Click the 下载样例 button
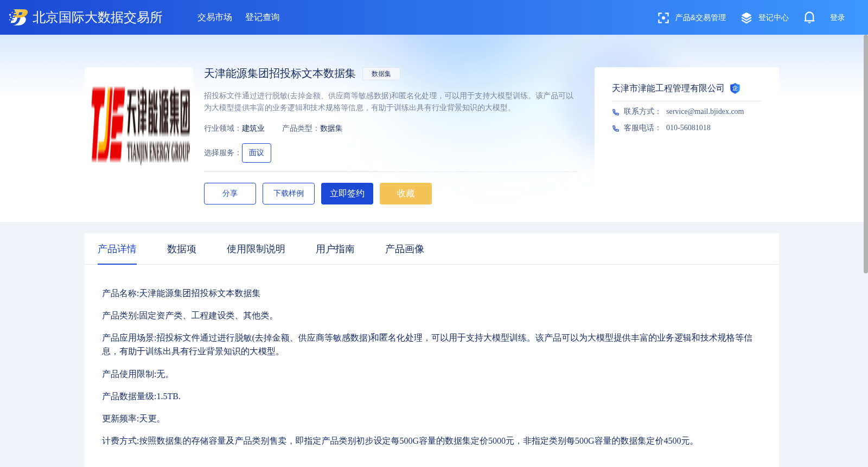Viewport: 868px width, 467px height. [x=289, y=194]
